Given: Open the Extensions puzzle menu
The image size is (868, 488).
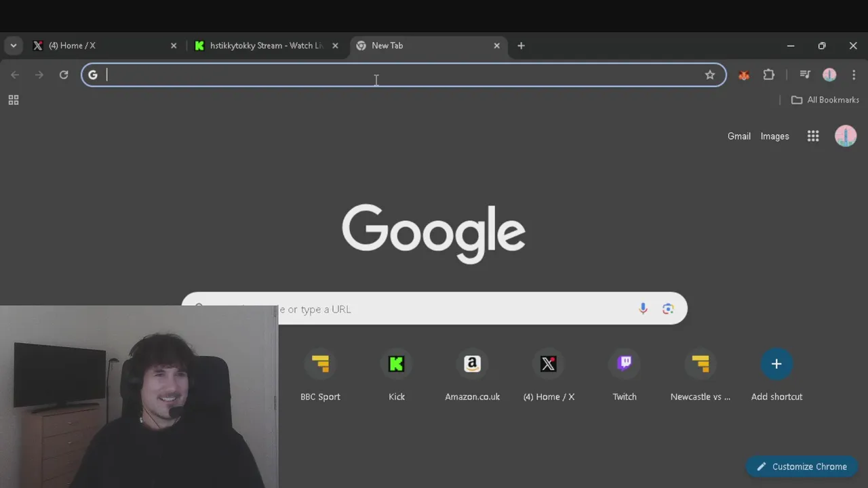Looking at the screenshot, I should [768, 75].
